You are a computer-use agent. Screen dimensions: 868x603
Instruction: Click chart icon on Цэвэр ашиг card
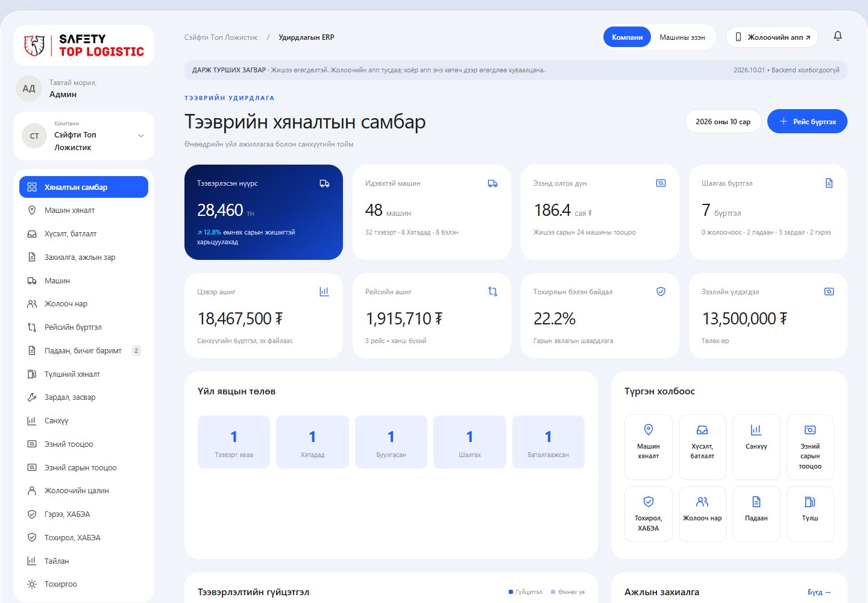(324, 292)
